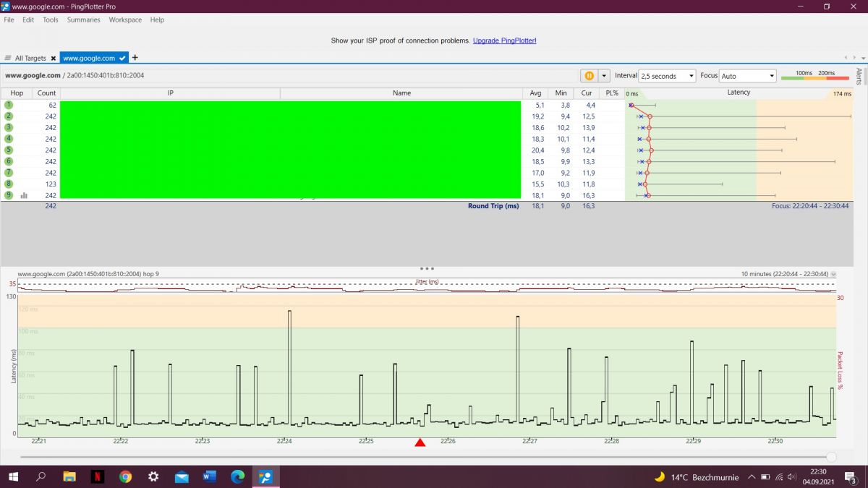Open Microsoft Edge from the taskbar

click(238, 476)
